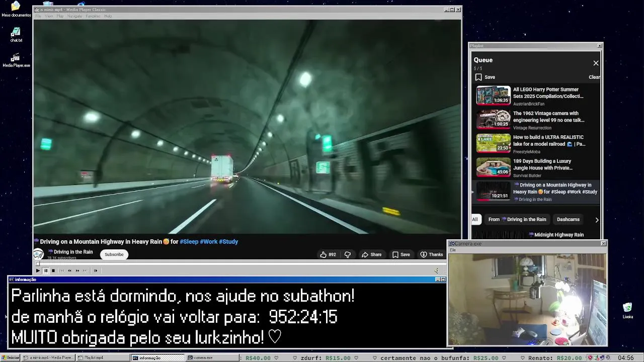
Task: Switch to the a mimir.mp4 taskbar button
Action: click(48, 357)
